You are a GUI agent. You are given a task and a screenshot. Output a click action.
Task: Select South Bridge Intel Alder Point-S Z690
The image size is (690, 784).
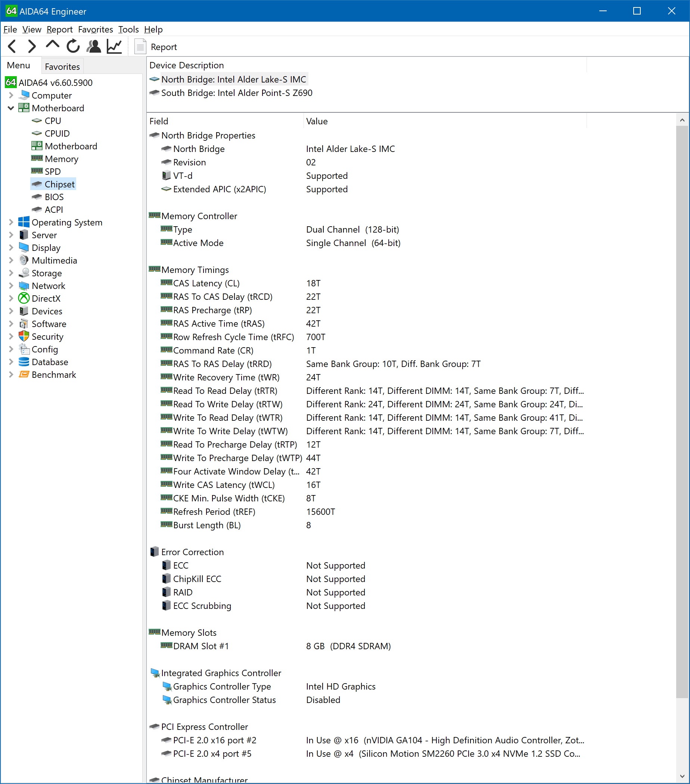[236, 93]
